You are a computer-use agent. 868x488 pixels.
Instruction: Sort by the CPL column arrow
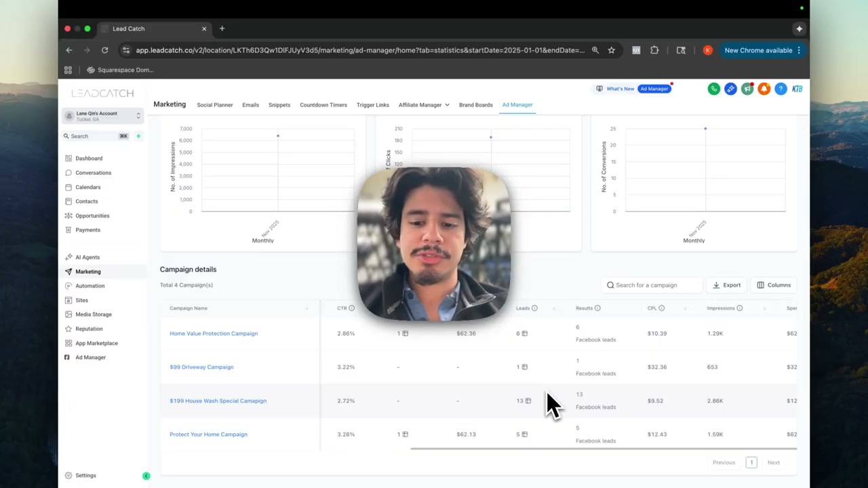[x=686, y=309]
